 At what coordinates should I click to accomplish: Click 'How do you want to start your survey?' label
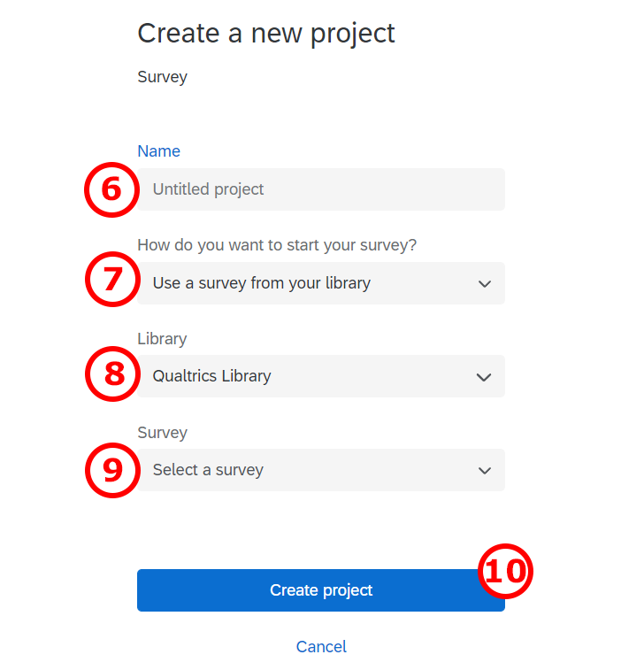coord(277,245)
